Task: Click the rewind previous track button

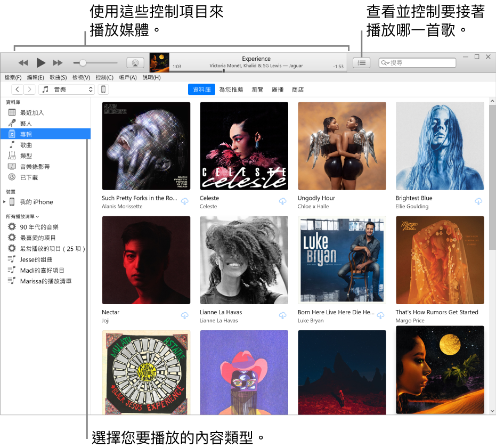Action: [23, 63]
